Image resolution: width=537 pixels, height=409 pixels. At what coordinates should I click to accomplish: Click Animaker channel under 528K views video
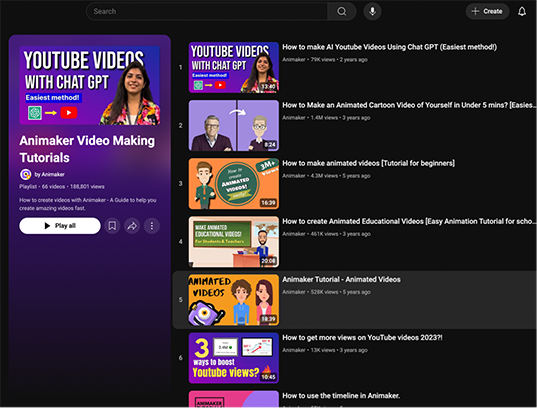pyautogui.click(x=294, y=292)
